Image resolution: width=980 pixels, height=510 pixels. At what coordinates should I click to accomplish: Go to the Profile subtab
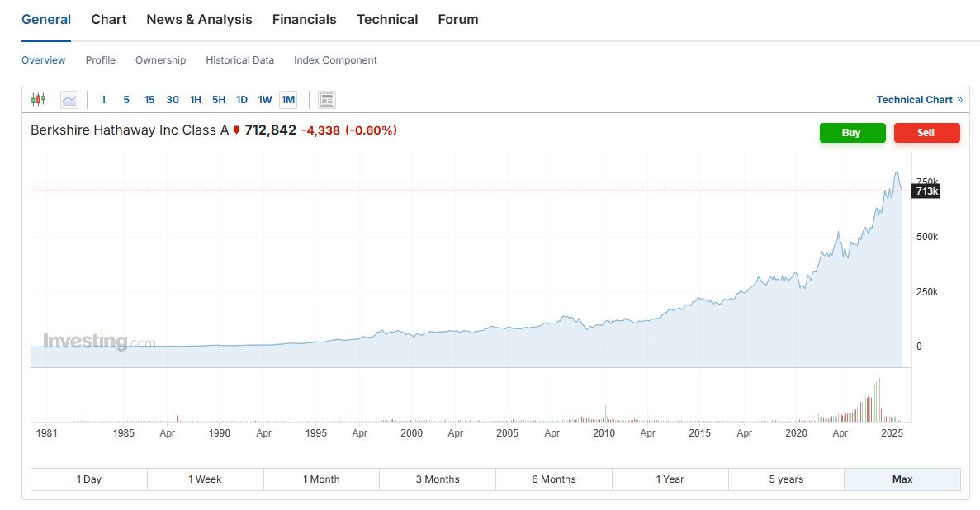(101, 60)
